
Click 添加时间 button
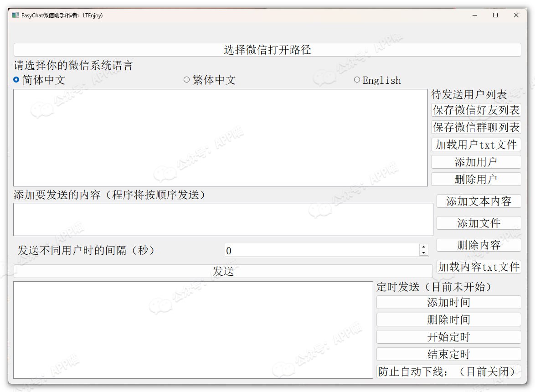449,302
